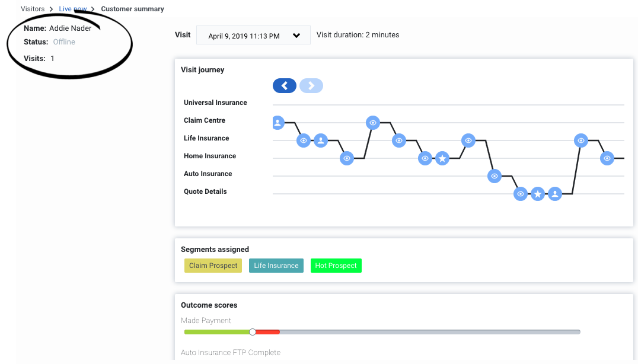638x364 pixels.
Task: Click the first star icon on Home Insurance row
Action: pos(442,158)
